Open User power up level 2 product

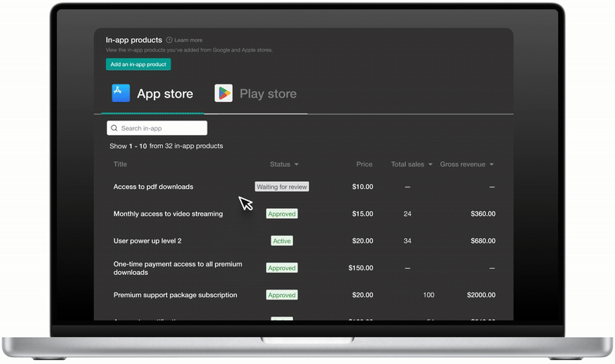(147, 241)
